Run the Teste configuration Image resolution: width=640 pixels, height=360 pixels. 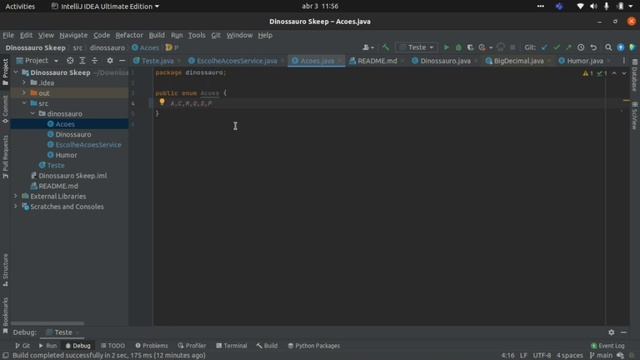446,47
